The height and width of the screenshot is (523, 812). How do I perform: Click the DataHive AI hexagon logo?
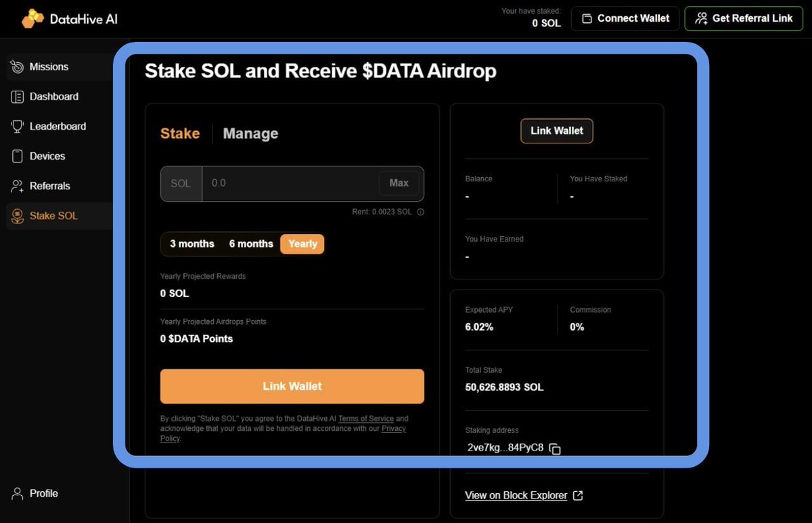pos(32,18)
